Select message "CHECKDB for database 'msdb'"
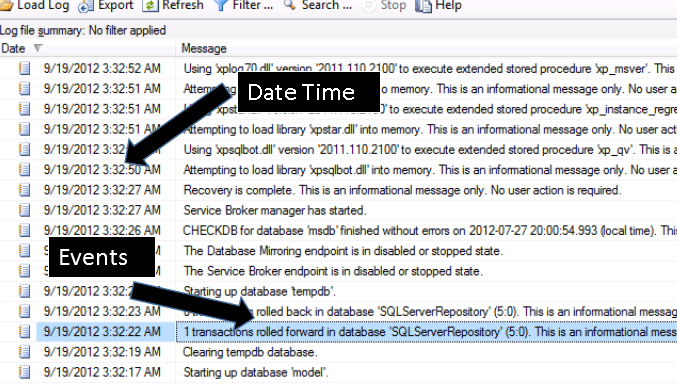Viewport: 677px width, 385px height. coord(429,230)
